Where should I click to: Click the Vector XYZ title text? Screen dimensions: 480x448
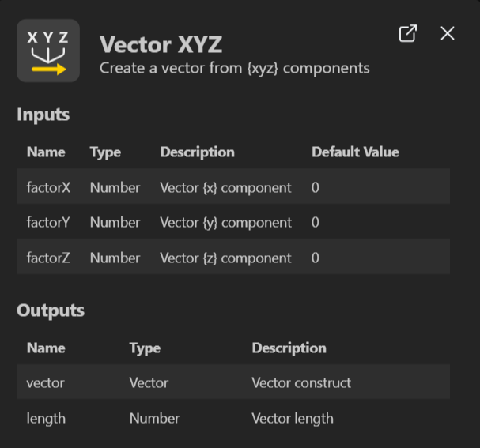click(161, 44)
